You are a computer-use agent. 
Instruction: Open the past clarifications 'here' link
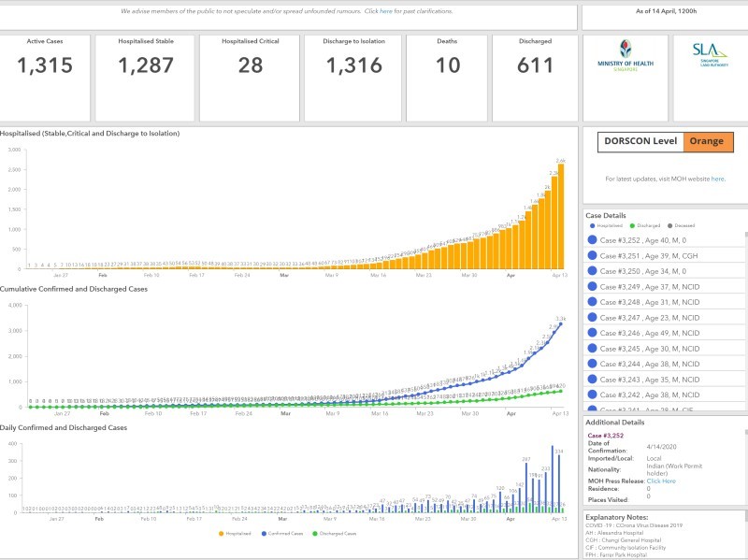(386, 11)
